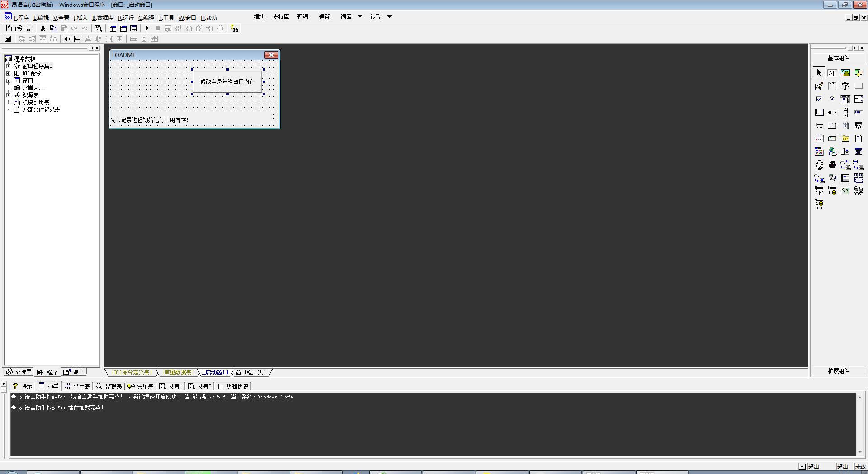The height and width of the screenshot is (474, 868).
Task: Cut selection using the scissors icon
Action: (43, 28)
